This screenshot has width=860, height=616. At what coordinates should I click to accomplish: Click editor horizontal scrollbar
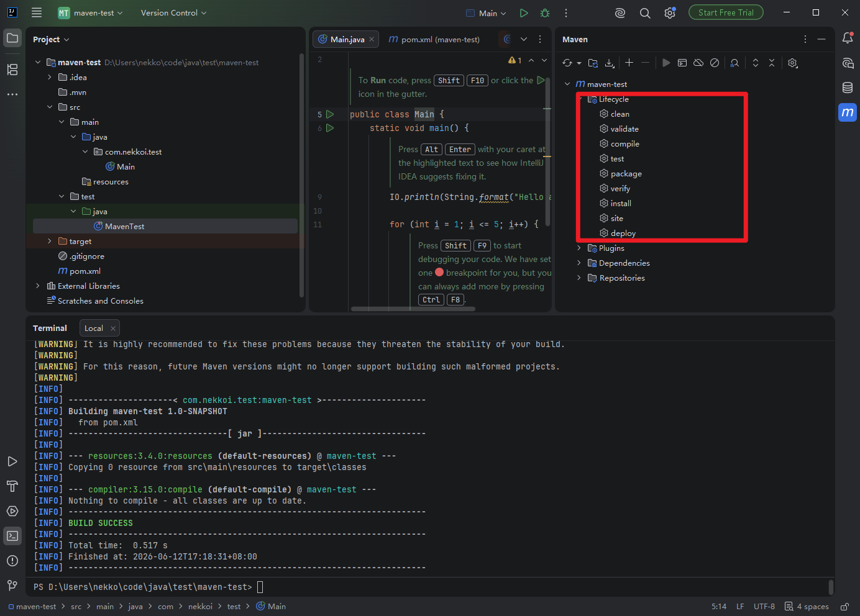tap(413, 309)
